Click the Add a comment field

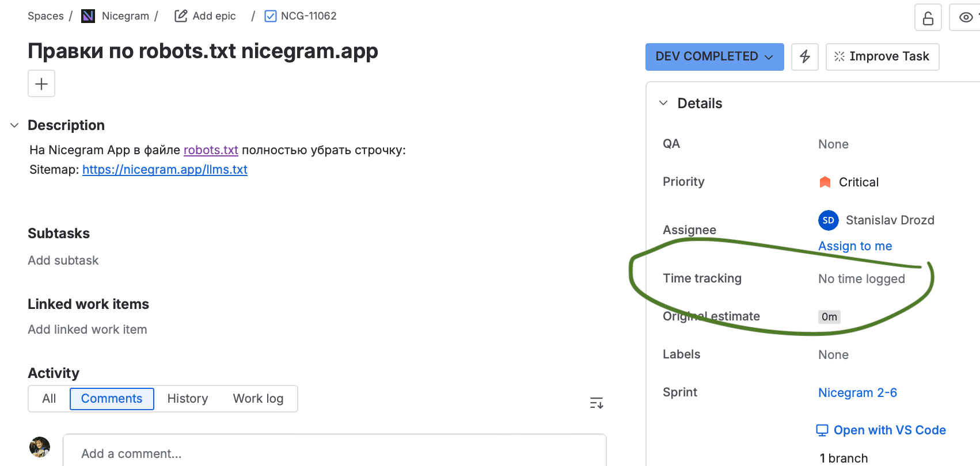click(x=334, y=453)
